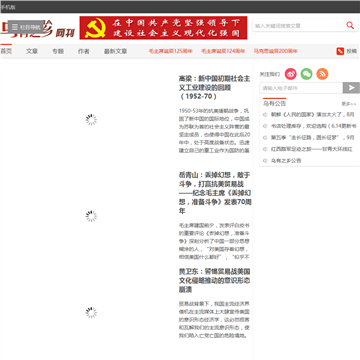360x360 pixels.
Task: Open the orange RSS feed icon
Action: 322,74
